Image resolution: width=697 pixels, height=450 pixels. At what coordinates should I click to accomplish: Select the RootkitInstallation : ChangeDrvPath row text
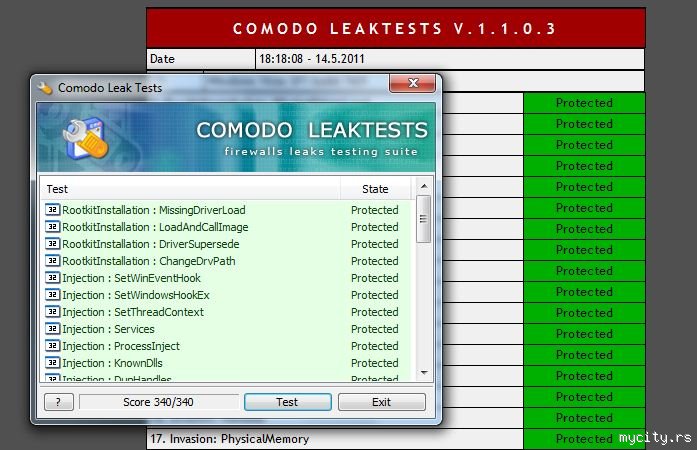[x=149, y=261]
